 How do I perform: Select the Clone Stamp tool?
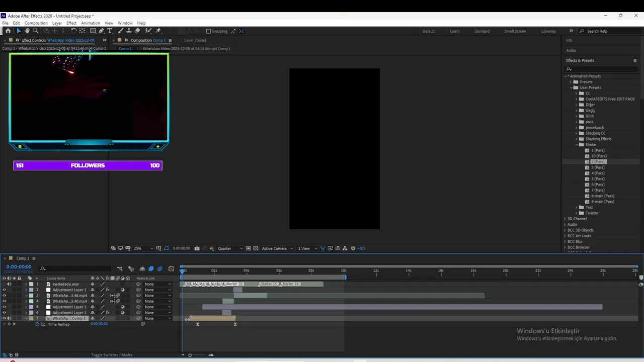click(x=129, y=31)
